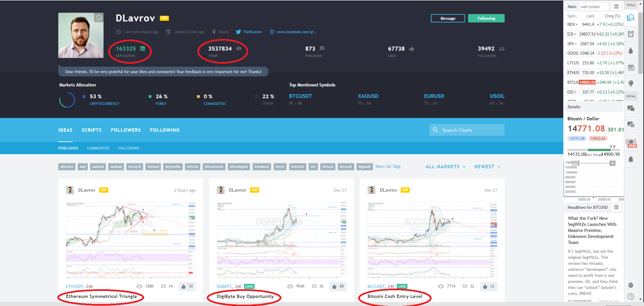
Task: Open the watchlist and details tool
Action: 631,17
